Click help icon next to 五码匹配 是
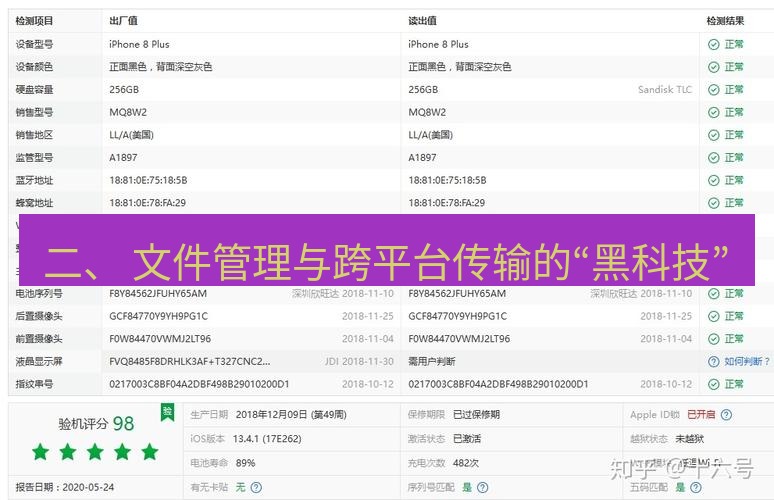774x500 pixels. tap(696, 488)
